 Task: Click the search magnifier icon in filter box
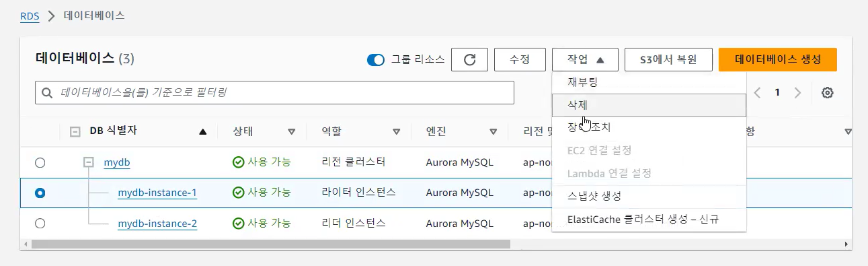click(x=47, y=93)
